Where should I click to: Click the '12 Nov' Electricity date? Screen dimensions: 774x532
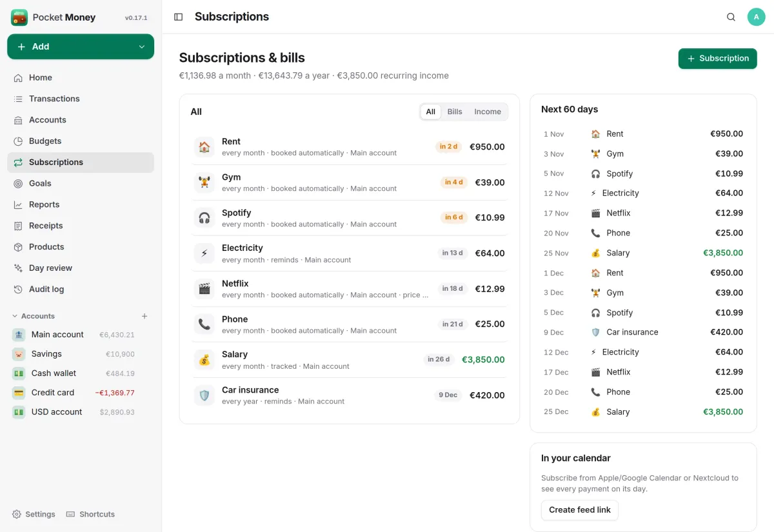pyautogui.click(x=556, y=193)
